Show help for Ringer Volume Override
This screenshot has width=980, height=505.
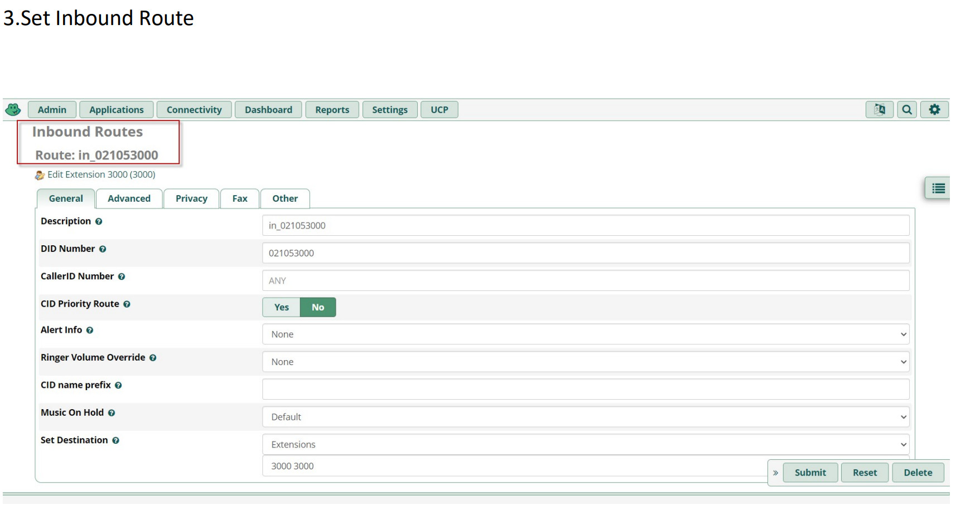click(x=153, y=358)
